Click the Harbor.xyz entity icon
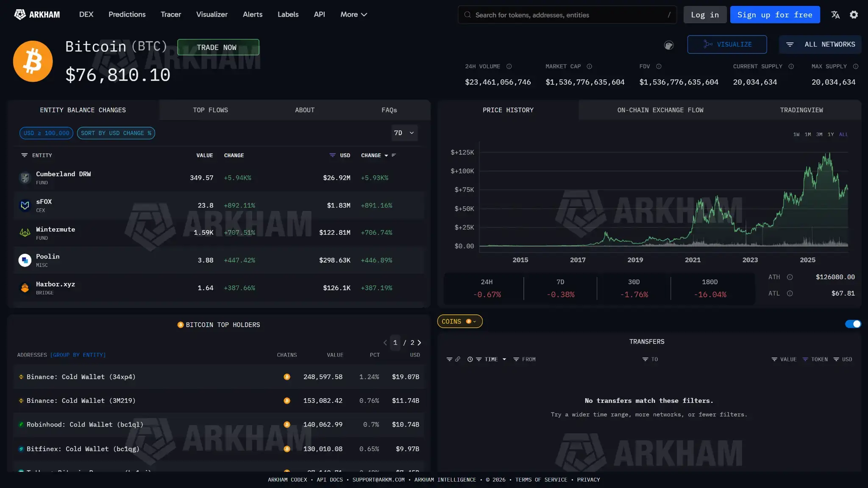Image resolution: width=868 pixels, height=488 pixels. pyautogui.click(x=25, y=288)
